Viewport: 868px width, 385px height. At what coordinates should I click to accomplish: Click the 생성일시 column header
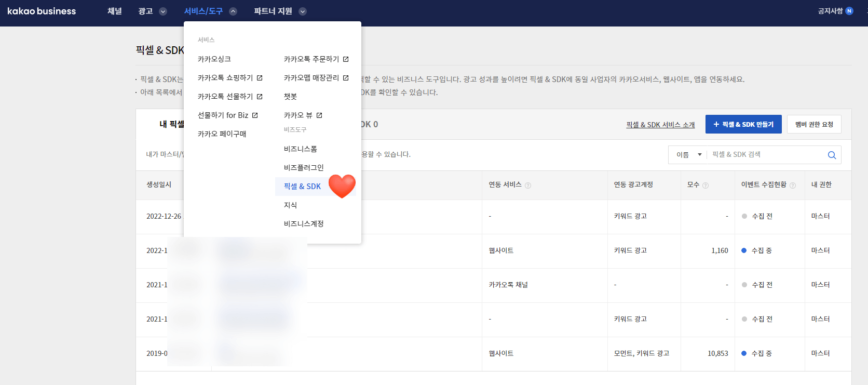coord(159,184)
